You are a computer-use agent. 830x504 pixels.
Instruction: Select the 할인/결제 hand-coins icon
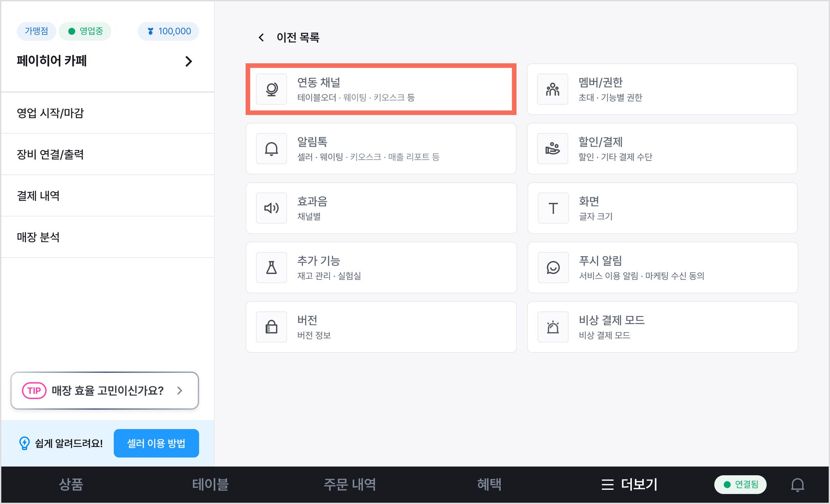coord(553,149)
